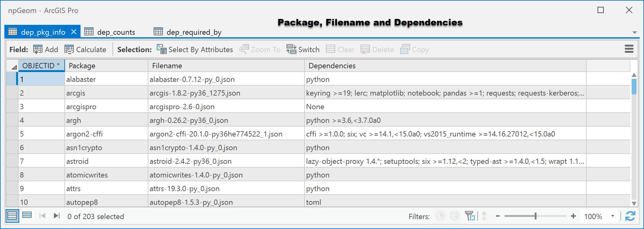Click the astroid package cell
The width and height of the screenshot is (644, 229).
coord(106,161)
